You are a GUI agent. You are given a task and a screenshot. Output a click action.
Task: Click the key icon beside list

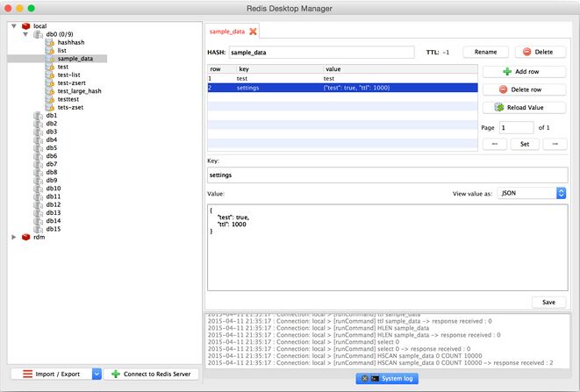click(x=49, y=51)
